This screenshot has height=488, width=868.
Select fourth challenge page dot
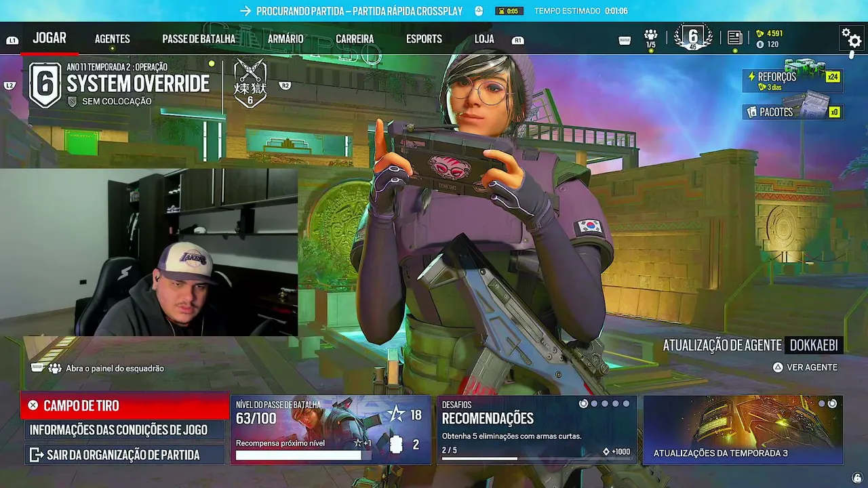616,404
